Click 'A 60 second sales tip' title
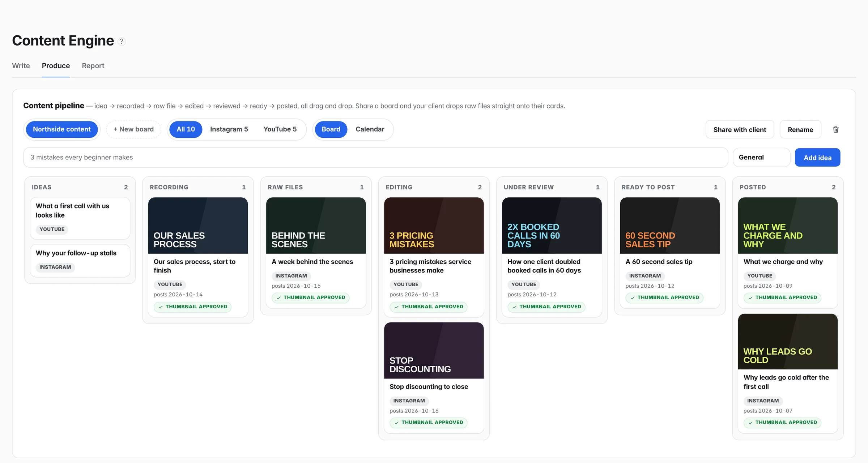The image size is (868, 463). click(659, 262)
